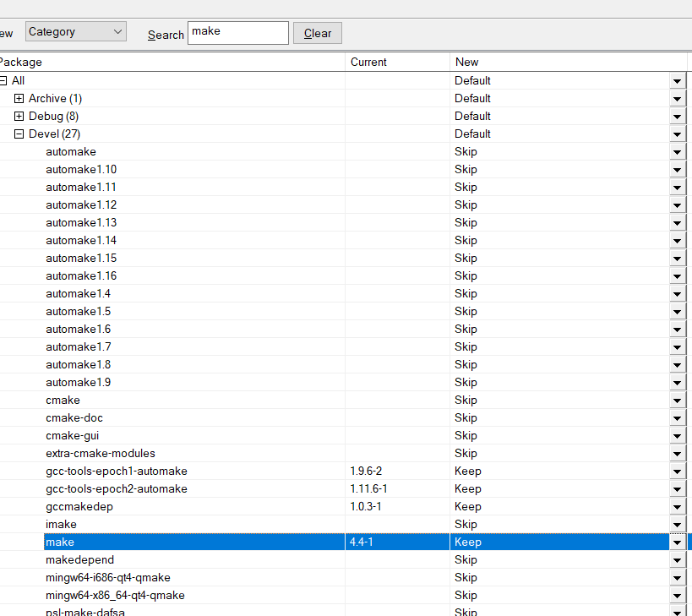692x616 pixels.
Task: Select the extra-cmake-modules package row
Action: tap(100, 453)
